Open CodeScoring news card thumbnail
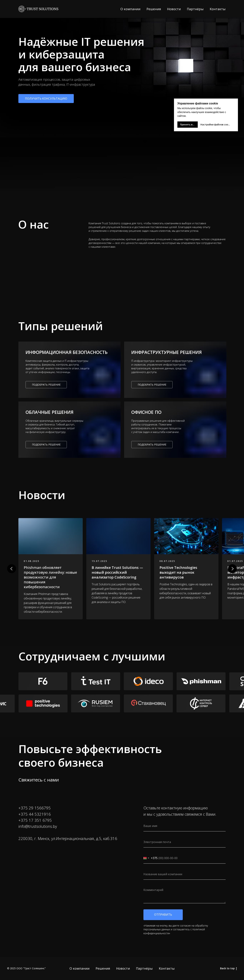Screen dimensions: 244x980 coord(118,536)
